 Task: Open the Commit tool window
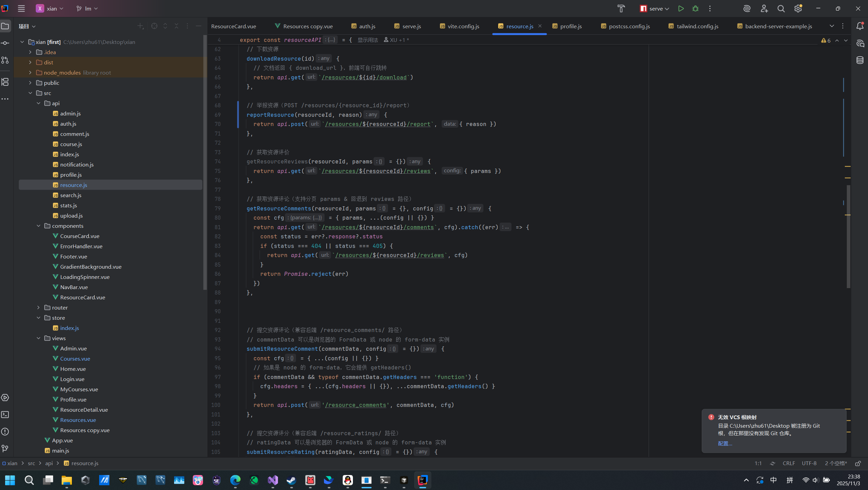pyautogui.click(x=5, y=43)
